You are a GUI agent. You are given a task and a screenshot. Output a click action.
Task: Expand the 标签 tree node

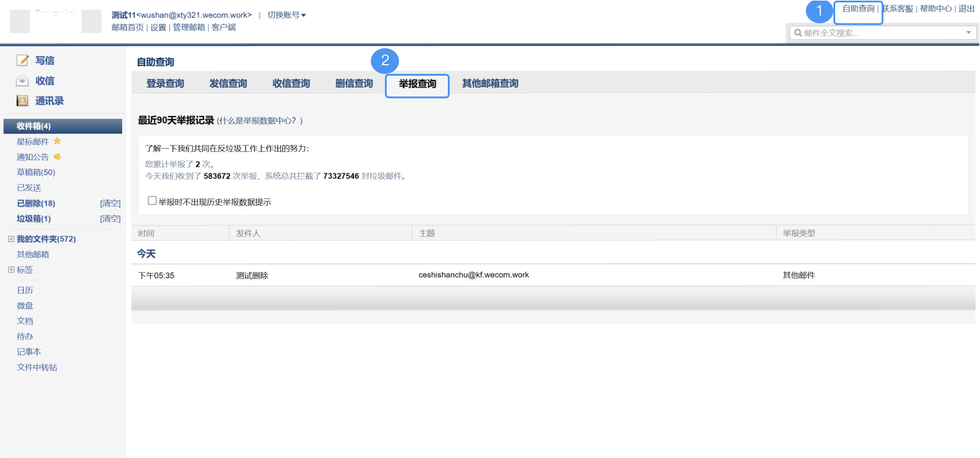point(11,269)
